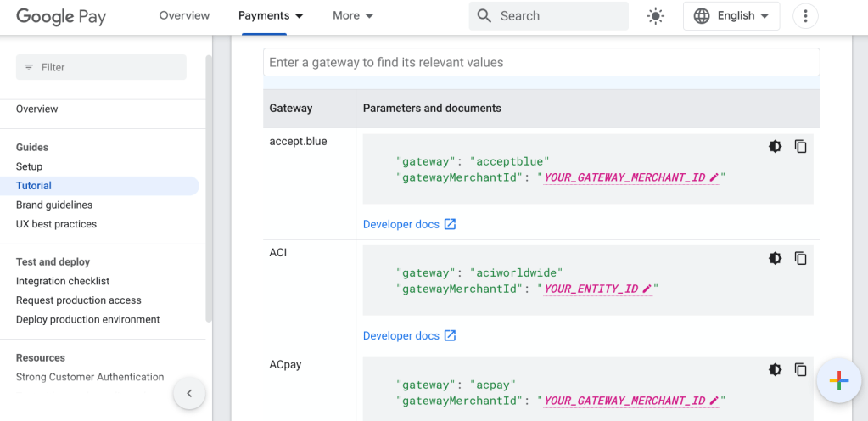
Task: Expand the More navigation dropdown
Action: (353, 16)
